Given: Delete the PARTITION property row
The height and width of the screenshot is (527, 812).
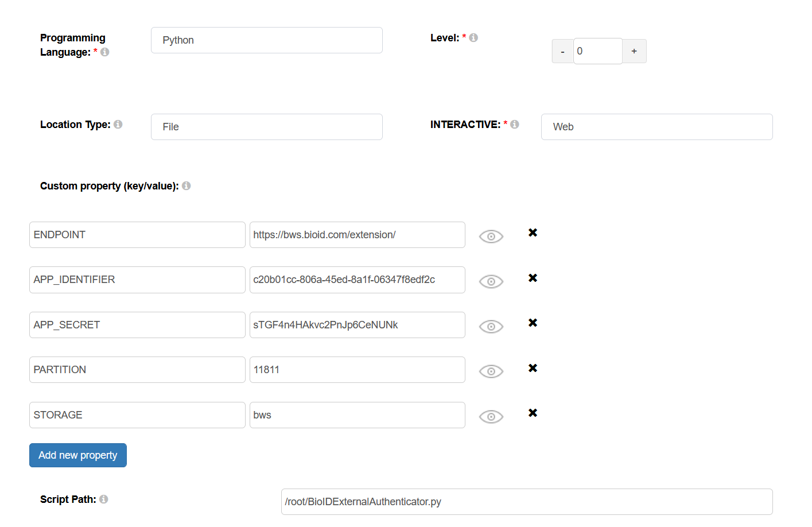Looking at the screenshot, I should pyautogui.click(x=533, y=368).
